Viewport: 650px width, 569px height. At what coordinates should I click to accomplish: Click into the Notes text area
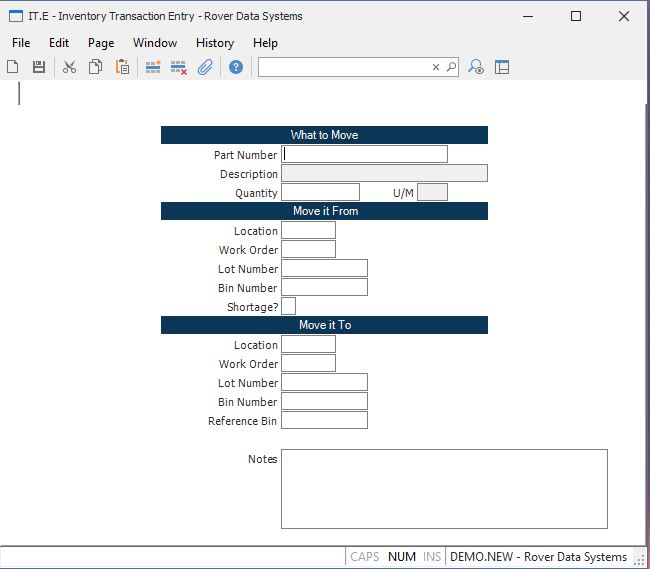click(x=444, y=488)
